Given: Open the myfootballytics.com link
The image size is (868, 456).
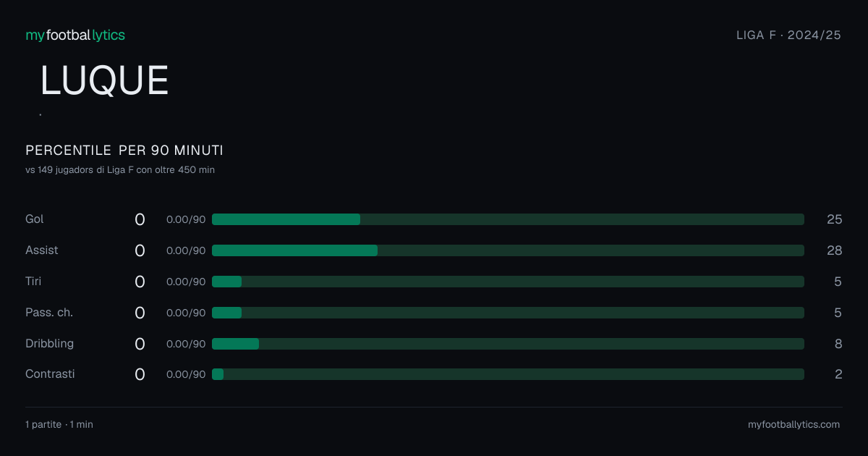Looking at the screenshot, I should point(794,425).
